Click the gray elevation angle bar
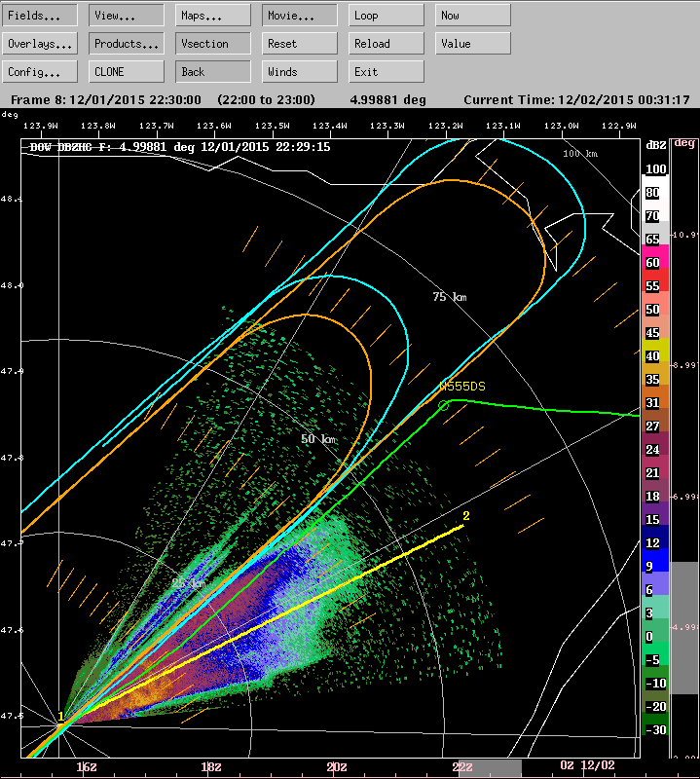The height and width of the screenshot is (779, 700). (x=684, y=628)
